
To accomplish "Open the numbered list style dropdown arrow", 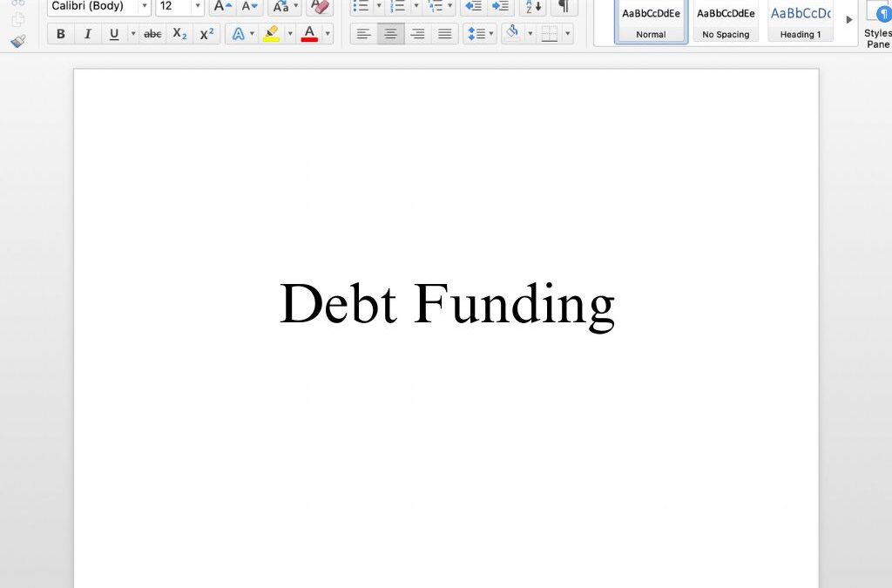I will [416, 7].
